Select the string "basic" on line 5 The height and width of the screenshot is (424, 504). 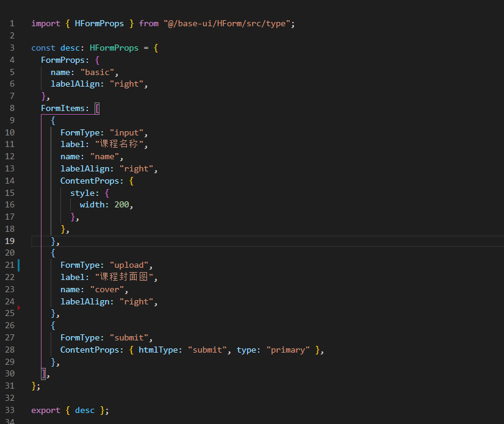pos(98,71)
